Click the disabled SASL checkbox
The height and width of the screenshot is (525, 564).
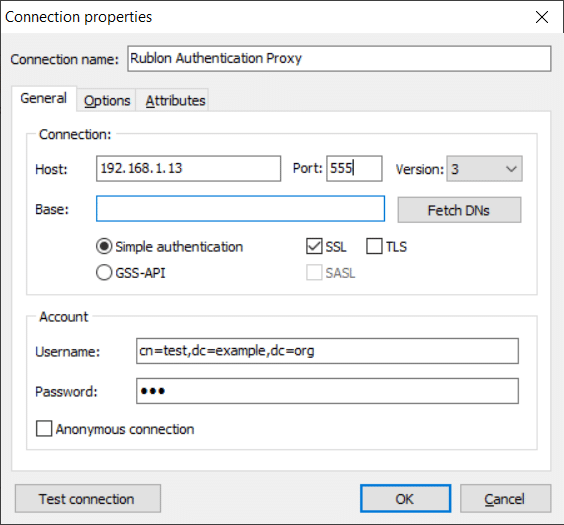click(314, 273)
